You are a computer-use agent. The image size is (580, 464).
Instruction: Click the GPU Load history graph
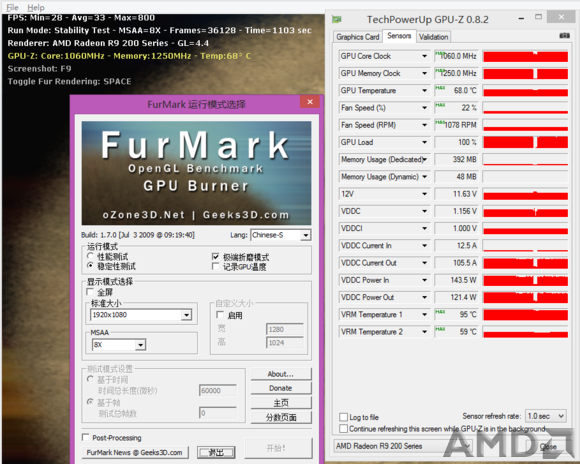tap(525, 142)
